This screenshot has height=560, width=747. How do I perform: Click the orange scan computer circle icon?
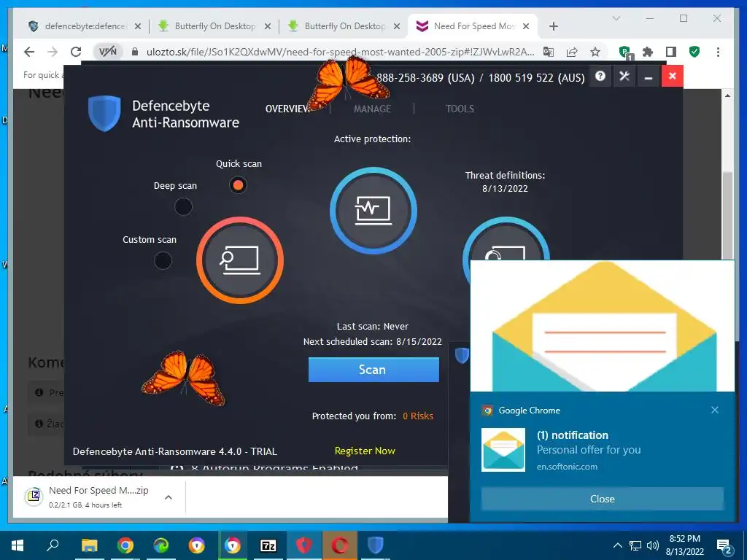239,260
